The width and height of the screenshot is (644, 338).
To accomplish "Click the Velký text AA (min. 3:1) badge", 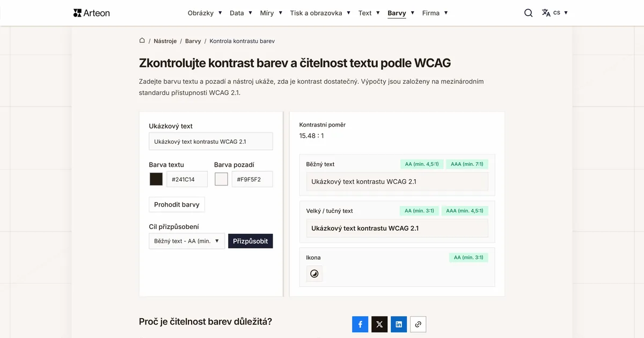I will (x=419, y=211).
